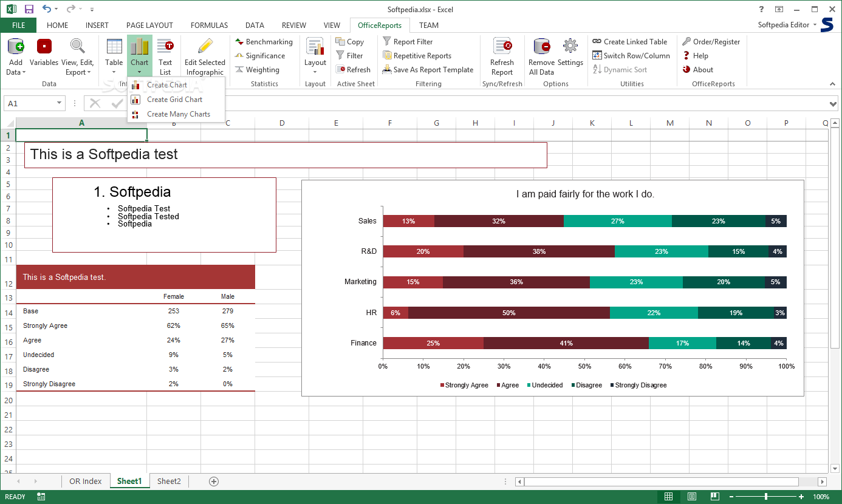
Task: Open the Add Data tool
Action: point(16,56)
